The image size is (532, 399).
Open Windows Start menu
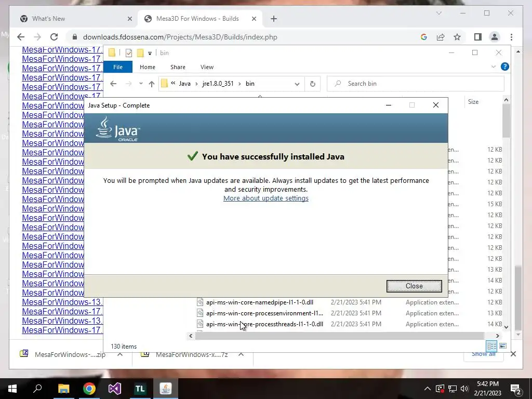coord(12,389)
